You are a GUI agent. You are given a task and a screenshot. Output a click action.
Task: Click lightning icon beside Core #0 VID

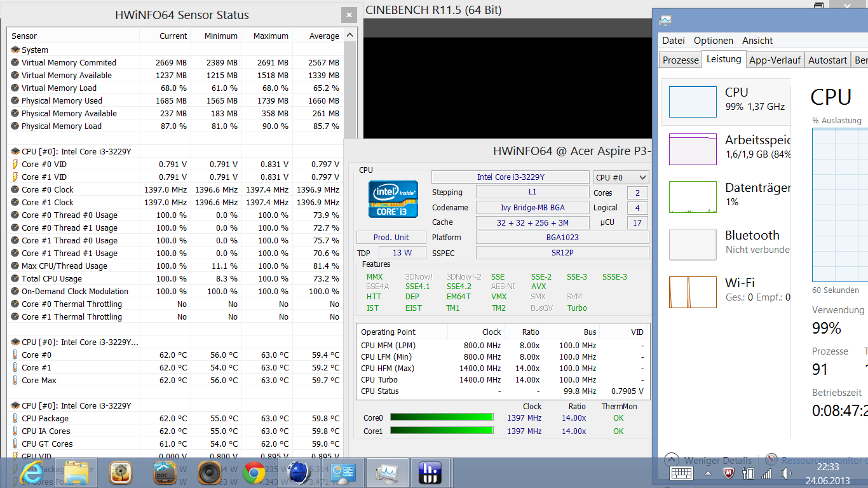coord(15,164)
